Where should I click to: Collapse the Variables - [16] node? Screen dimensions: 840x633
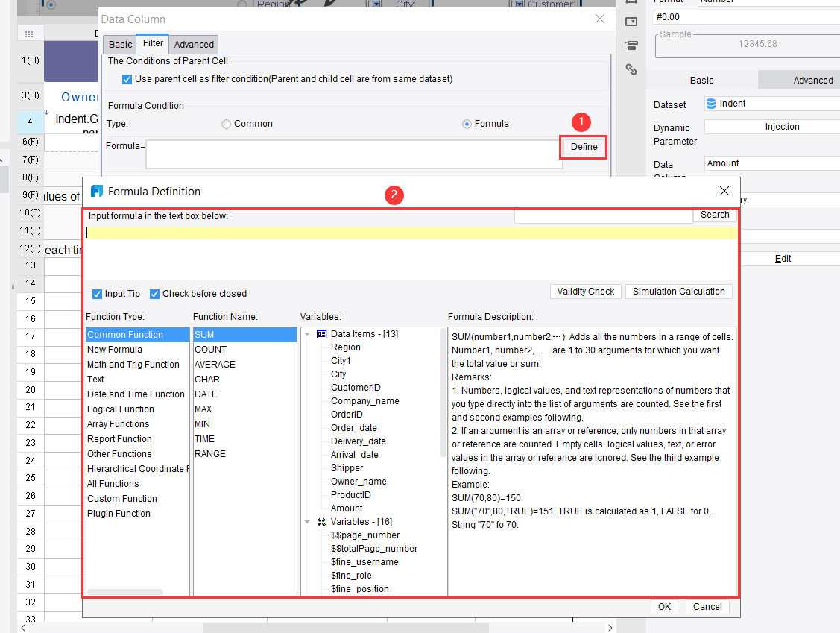307,521
